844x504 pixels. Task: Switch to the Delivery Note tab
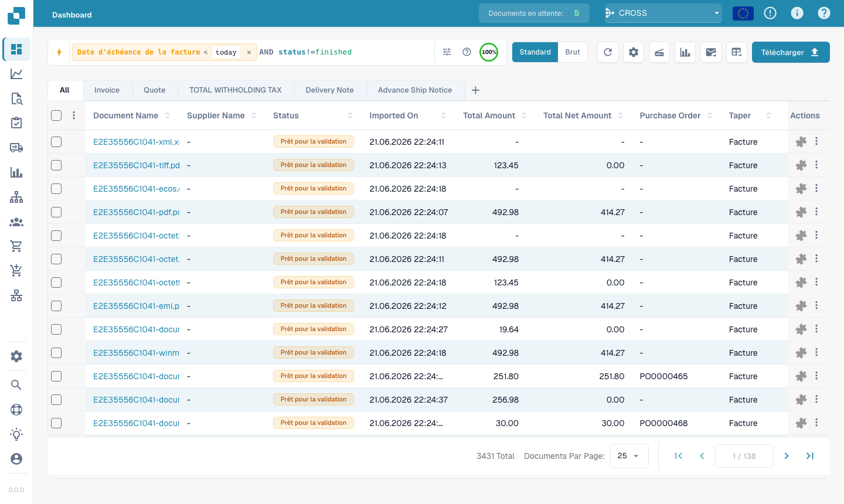(329, 90)
